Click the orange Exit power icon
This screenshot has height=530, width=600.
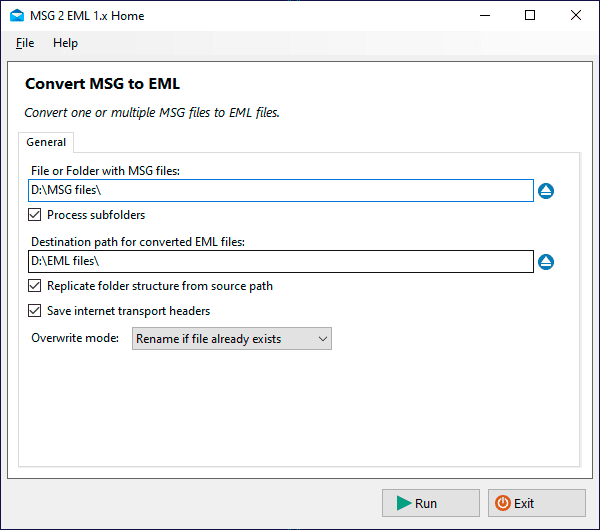[x=503, y=503]
